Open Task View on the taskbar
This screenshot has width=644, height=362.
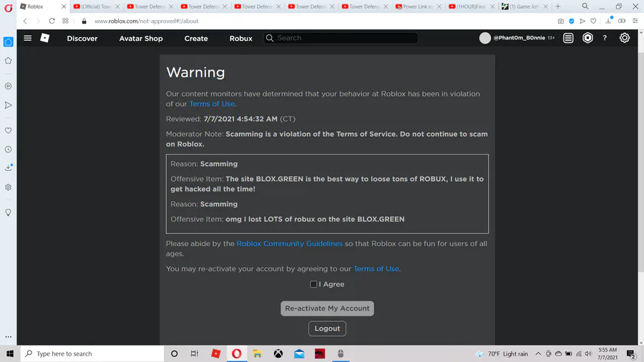coord(195,353)
